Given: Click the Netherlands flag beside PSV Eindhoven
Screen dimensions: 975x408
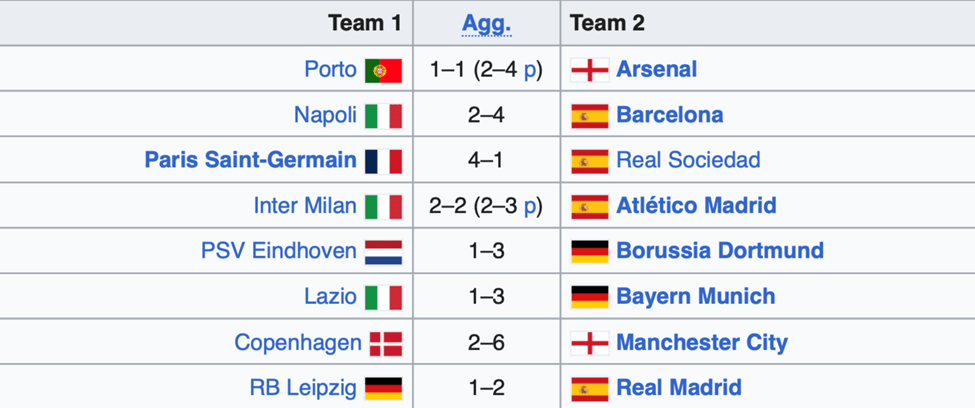Looking at the screenshot, I should click(384, 252).
